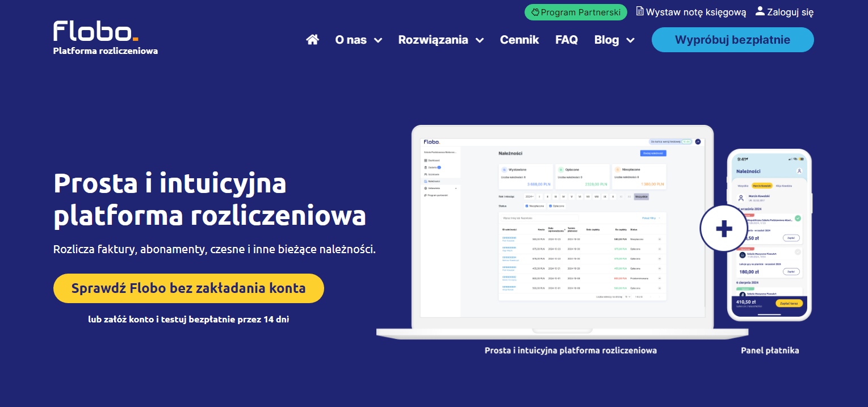The height and width of the screenshot is (407, 868).
Task: Expand the O nas dropdown chevron
Action: click(378, 40)
